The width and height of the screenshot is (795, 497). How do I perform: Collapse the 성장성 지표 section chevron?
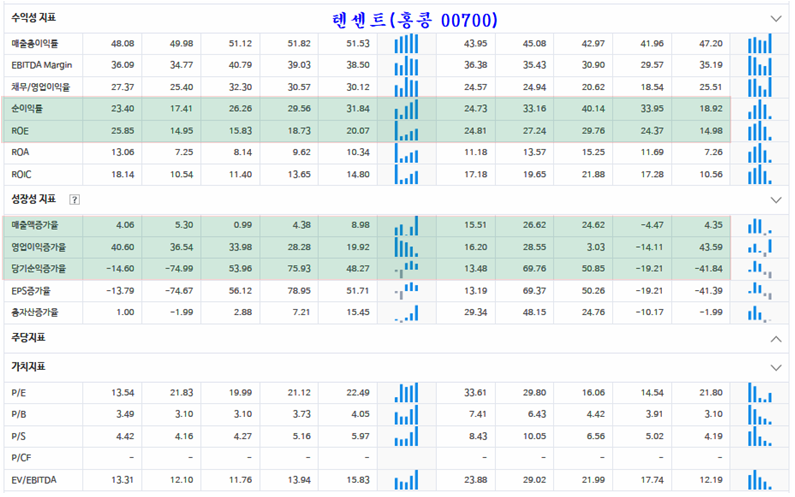tap(775, 200)
